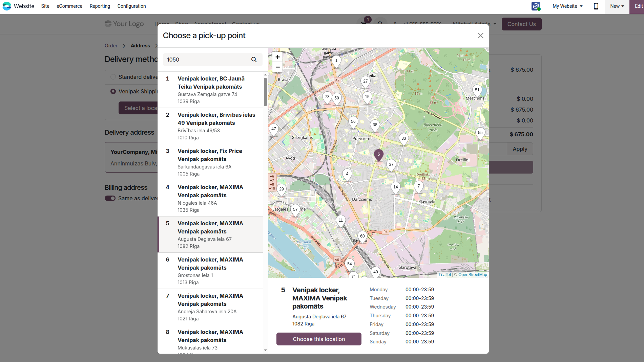Open the eCommerce menu
The height and width of the screenshot is (362, 644).
69,6
